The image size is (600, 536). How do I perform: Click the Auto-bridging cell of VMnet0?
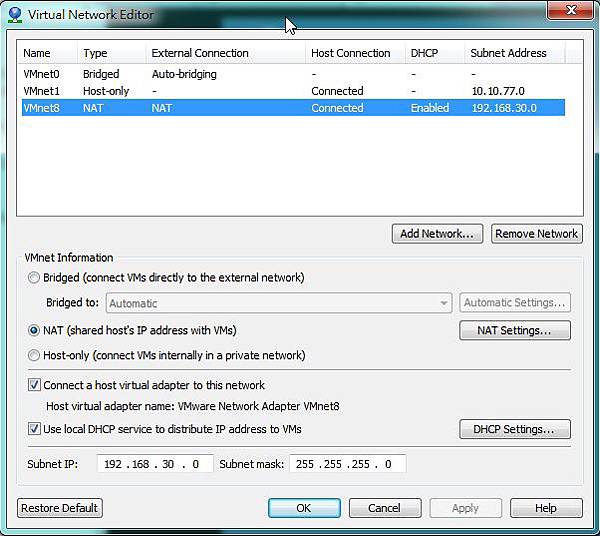[184, 74]
